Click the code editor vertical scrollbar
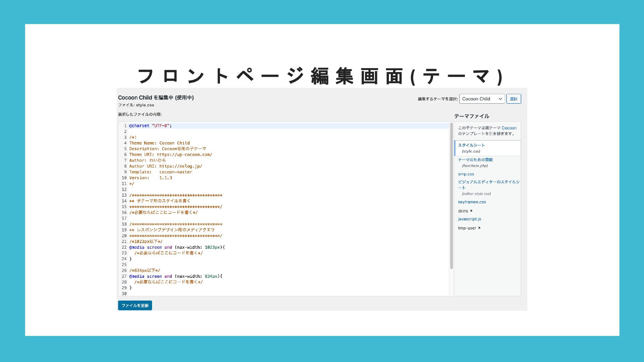The image size is (644, 362). pos(451,196)
